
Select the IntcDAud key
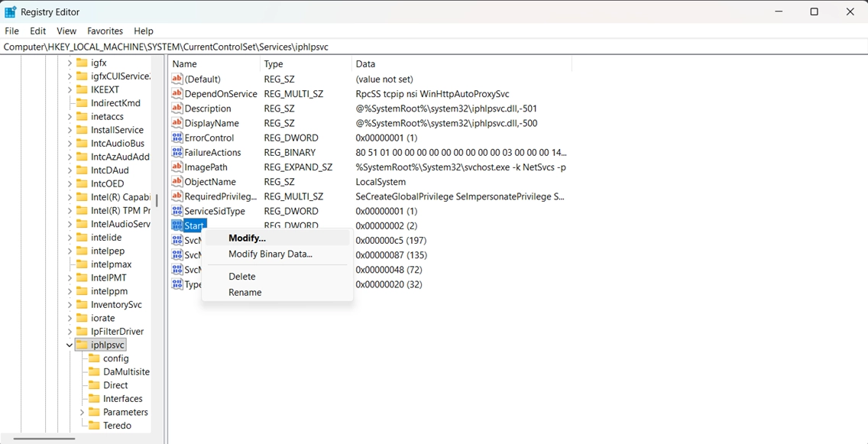109,170
